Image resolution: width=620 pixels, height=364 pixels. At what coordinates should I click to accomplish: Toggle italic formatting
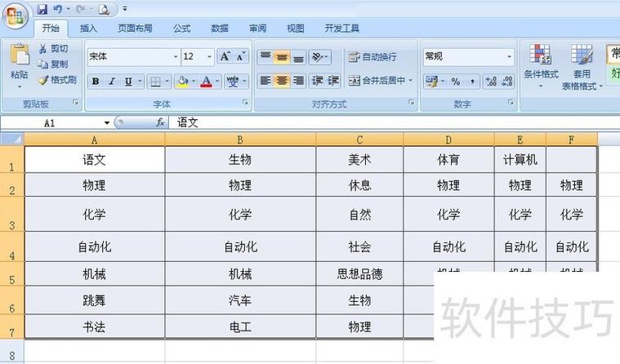click(x=112, y=82)
